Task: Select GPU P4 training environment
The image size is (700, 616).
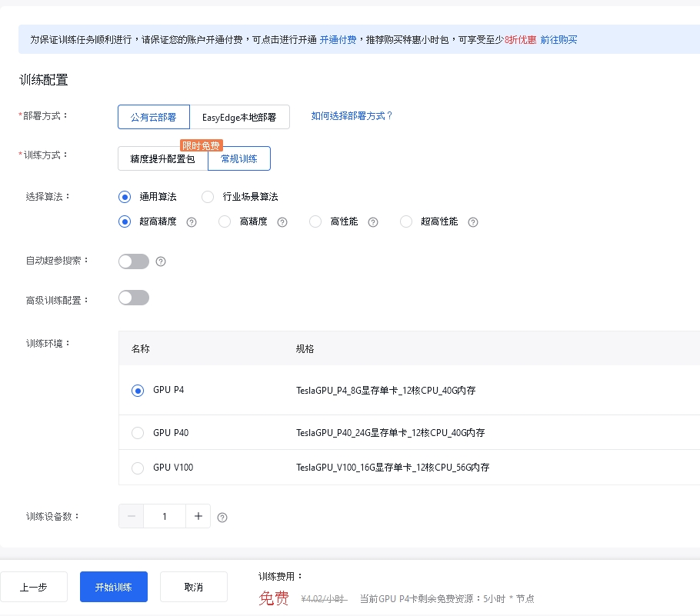Action: point(138,391)
